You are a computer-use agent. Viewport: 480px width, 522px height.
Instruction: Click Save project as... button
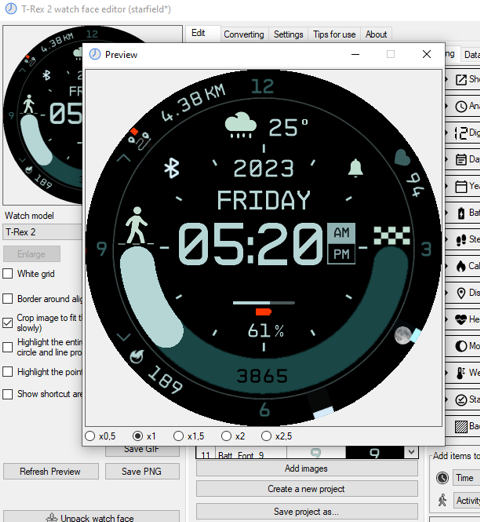click(306, 511)
